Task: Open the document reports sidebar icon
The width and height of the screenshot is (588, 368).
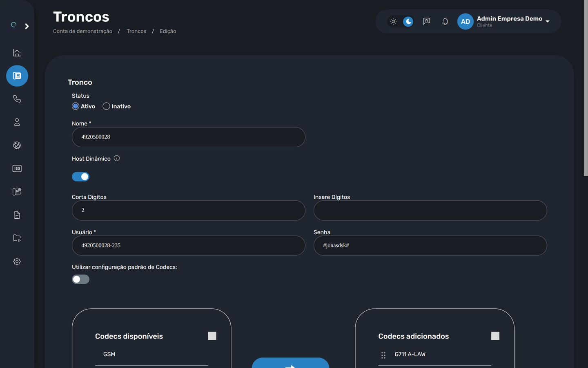Action: (x=17, y=215)
